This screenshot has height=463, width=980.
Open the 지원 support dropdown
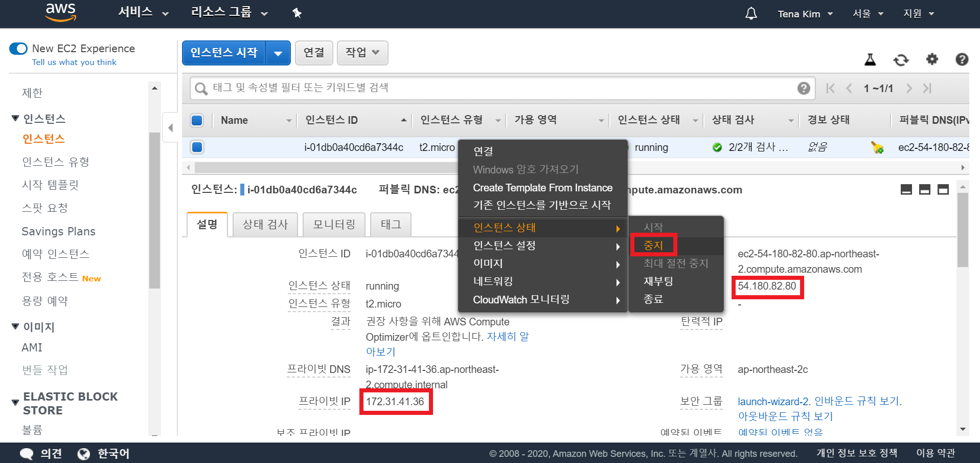(918, 13)
